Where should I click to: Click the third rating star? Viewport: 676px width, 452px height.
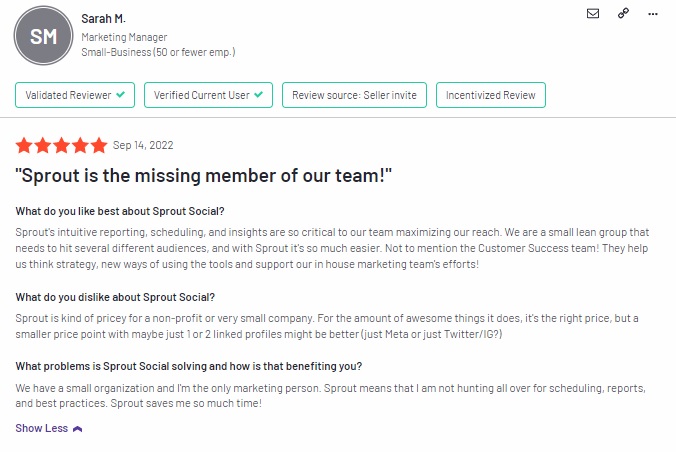[62, 146]
